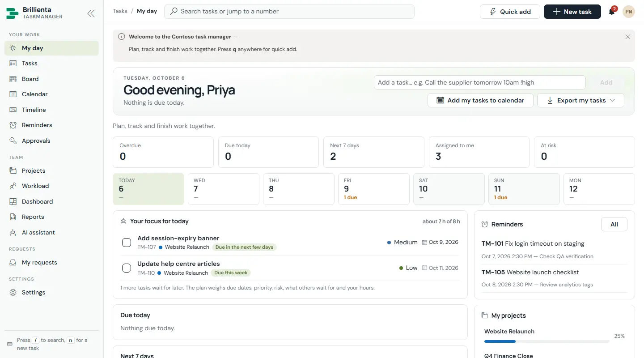Click the Timeline icon in sidebar
This screenshot has height=358, width=644.
(x=13, y=110)
